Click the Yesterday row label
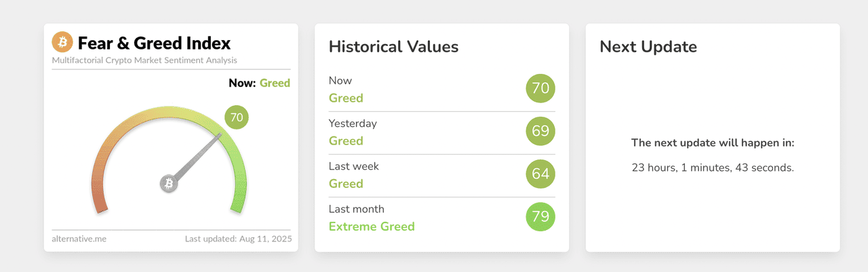This screenshot has height=272, width=868. (x=353, y=123)
